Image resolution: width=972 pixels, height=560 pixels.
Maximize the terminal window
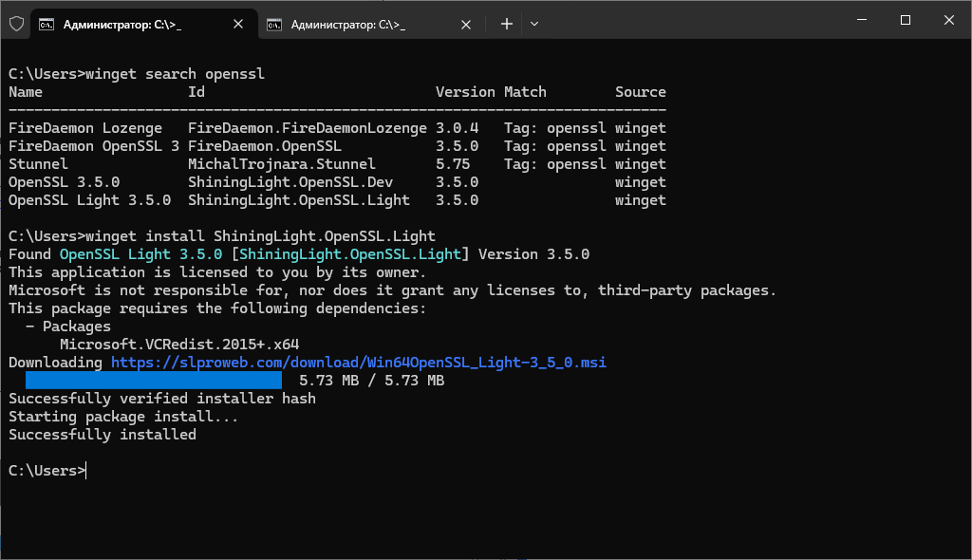pyautogui.click(x=905, y=20)
